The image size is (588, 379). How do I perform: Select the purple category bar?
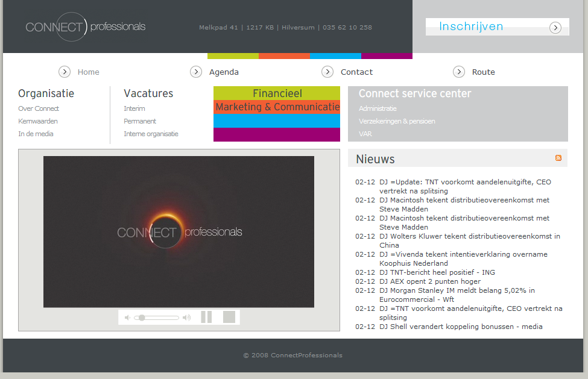pyautogui.click(x=277, y=134)
